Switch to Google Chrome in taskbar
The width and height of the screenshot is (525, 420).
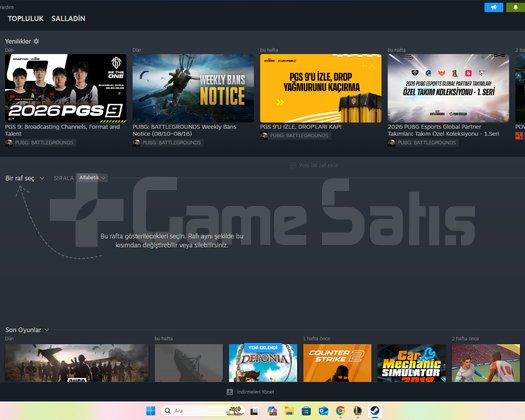[340, 411]
